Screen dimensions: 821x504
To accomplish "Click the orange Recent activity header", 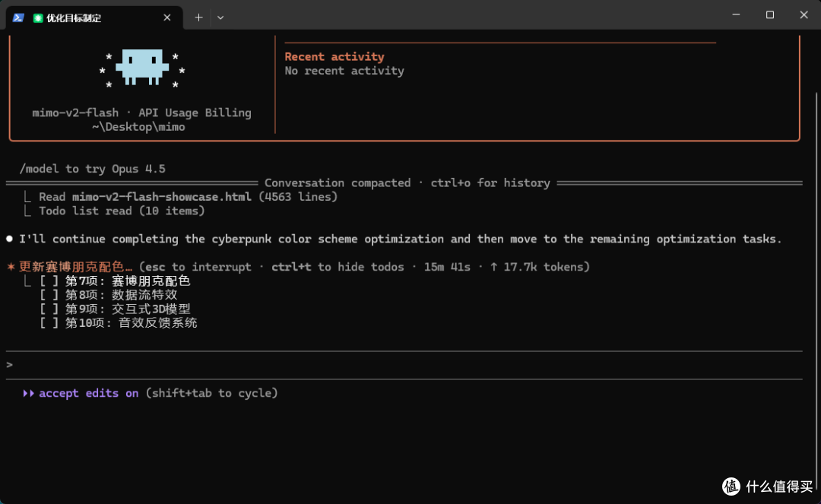I will [334, 56].
